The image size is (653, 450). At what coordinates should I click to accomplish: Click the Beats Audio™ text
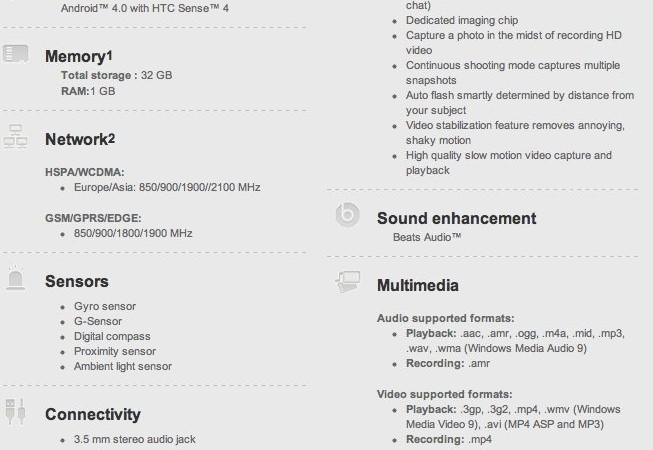(427, 237)
